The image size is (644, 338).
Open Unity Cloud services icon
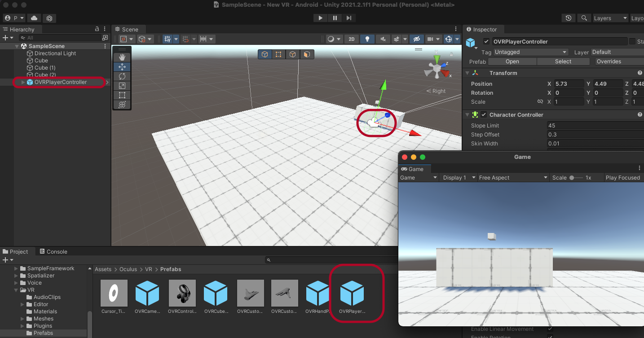pos(34,18)
